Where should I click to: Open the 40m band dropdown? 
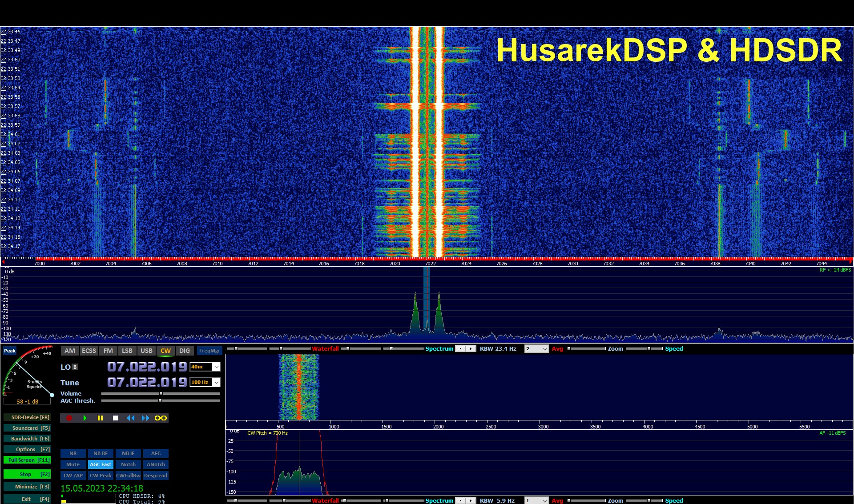point(216,367)
